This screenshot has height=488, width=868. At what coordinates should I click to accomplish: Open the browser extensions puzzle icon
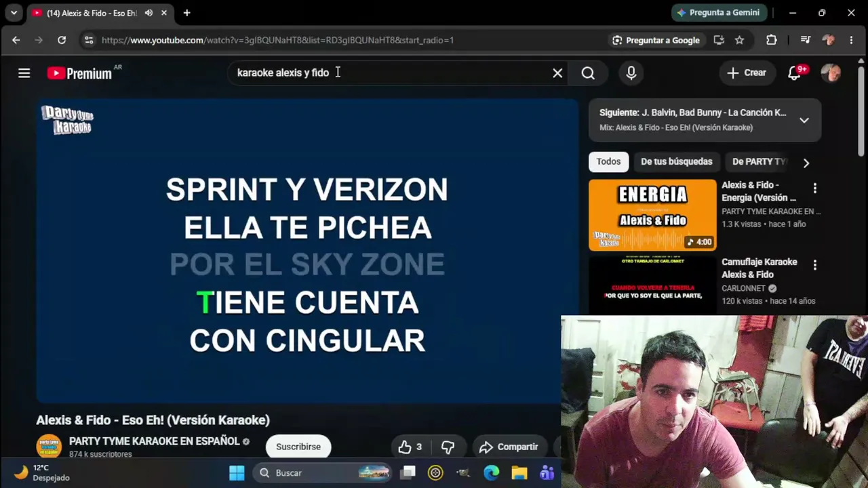[x=772, y=40]
